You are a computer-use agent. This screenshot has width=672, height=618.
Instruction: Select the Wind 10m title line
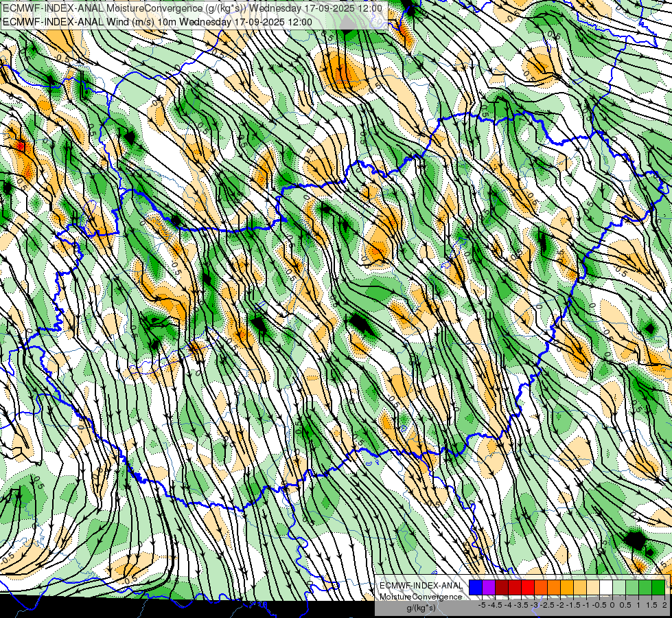pyautogui.click(x=157, y=22)
